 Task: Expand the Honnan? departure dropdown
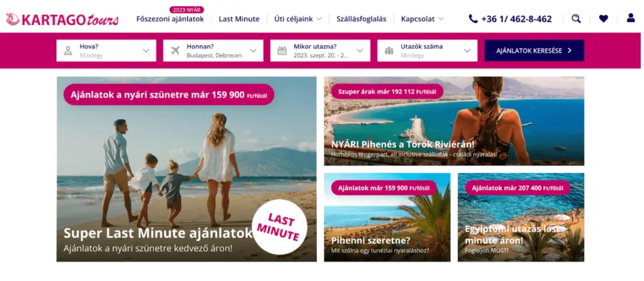213,50
